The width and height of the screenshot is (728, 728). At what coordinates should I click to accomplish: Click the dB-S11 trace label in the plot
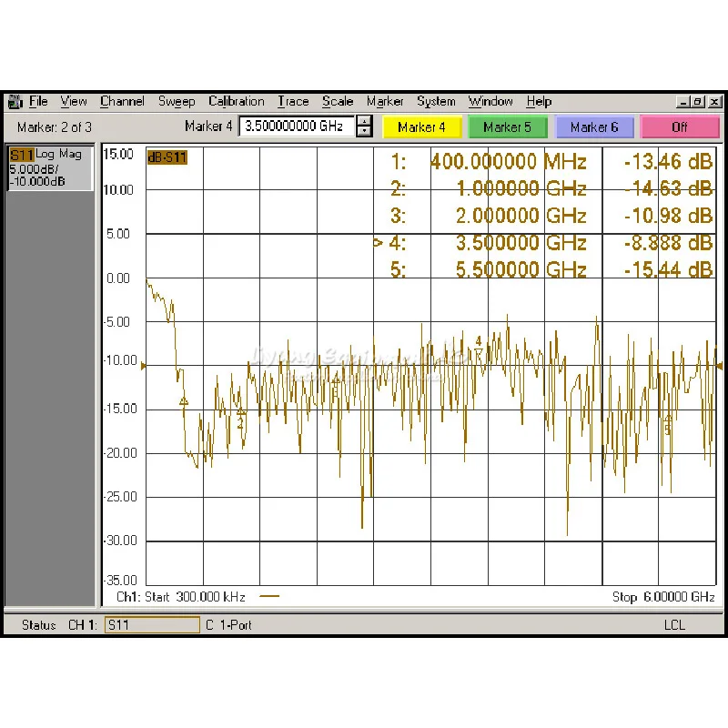click(167, 157)
